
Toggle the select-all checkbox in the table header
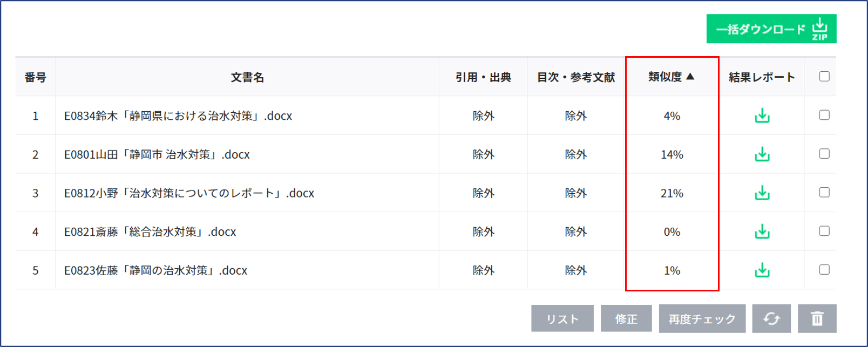823,77
